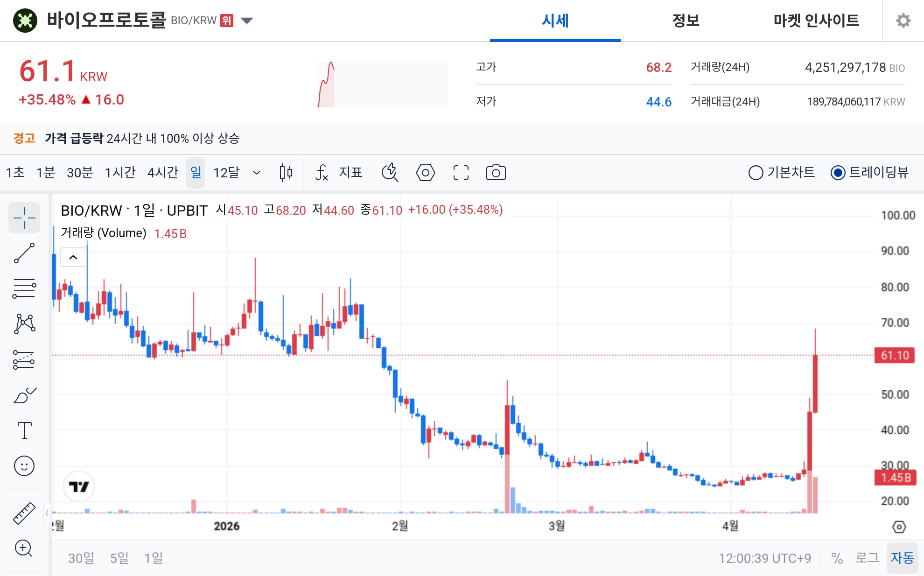Select the trend line drawing tool

point(24,252)
